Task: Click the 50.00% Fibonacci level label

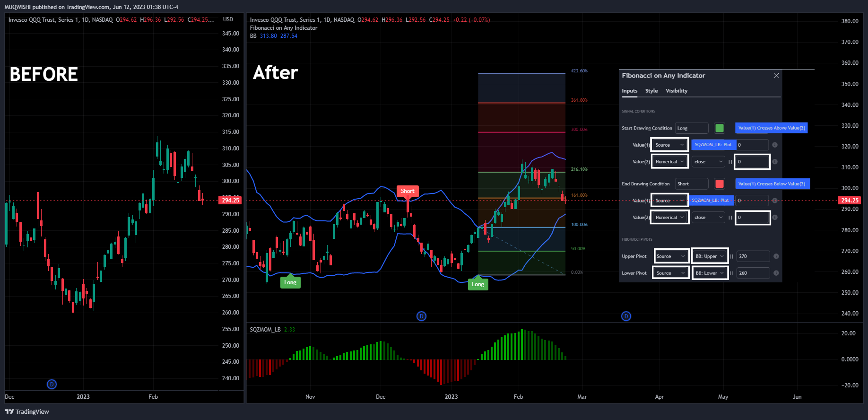Action: point(578,249)
